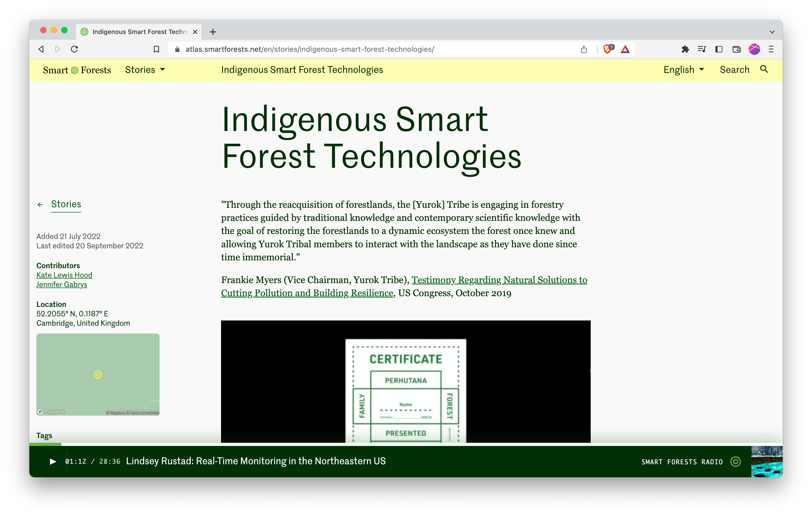812x516 pixels.
Task: Open the Brave Wallet icon
Action: (x=736, y=49)
